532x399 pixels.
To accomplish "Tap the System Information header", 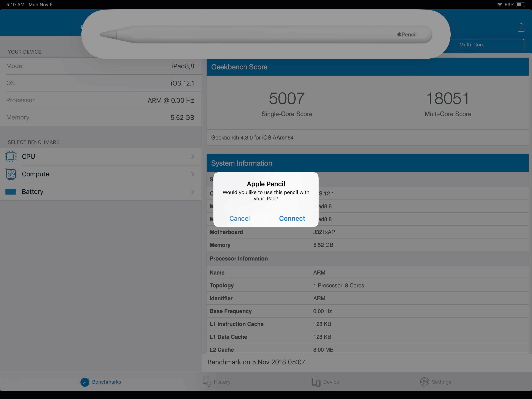I will (367, 163).
